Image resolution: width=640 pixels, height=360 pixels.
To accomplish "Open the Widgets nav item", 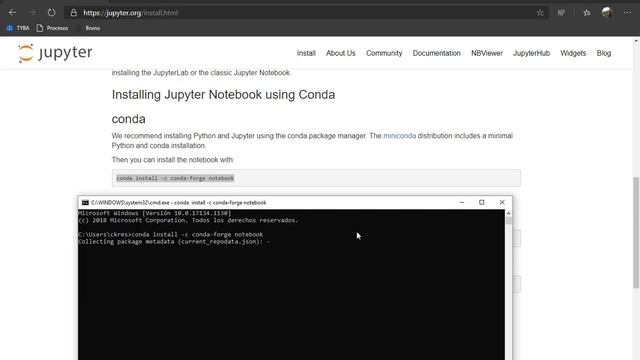I will point(573,53).
